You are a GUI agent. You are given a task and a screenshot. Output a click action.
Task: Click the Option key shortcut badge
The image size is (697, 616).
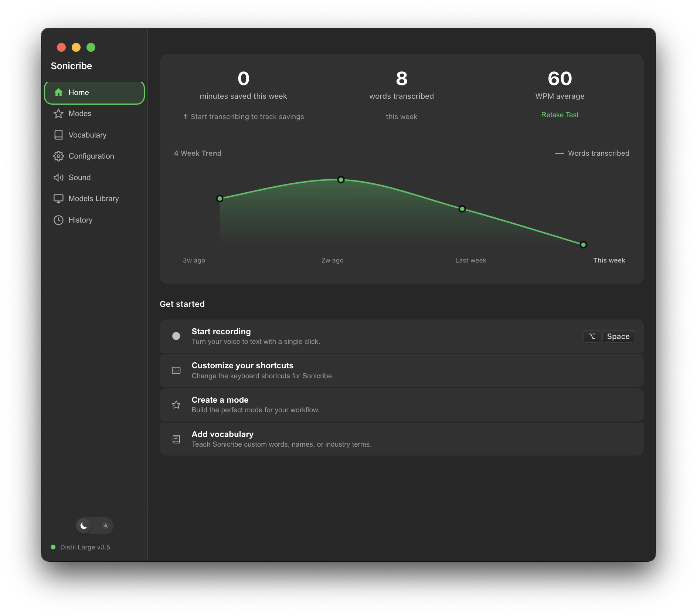592,336
